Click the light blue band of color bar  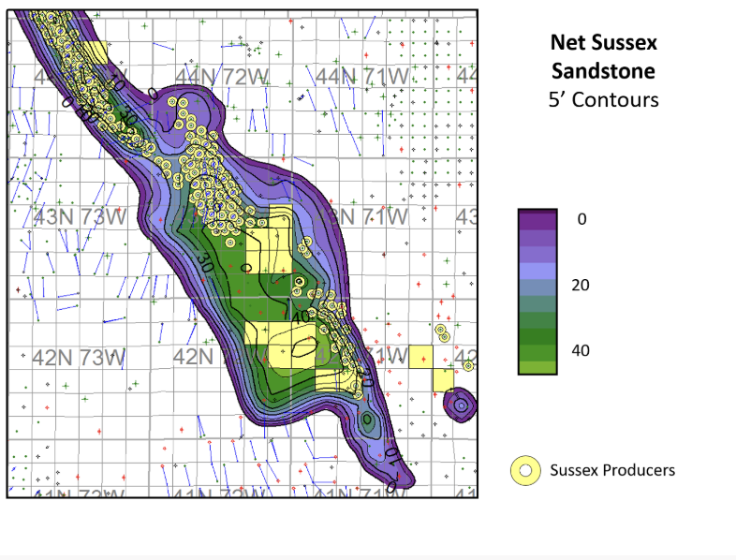point(537,272)
